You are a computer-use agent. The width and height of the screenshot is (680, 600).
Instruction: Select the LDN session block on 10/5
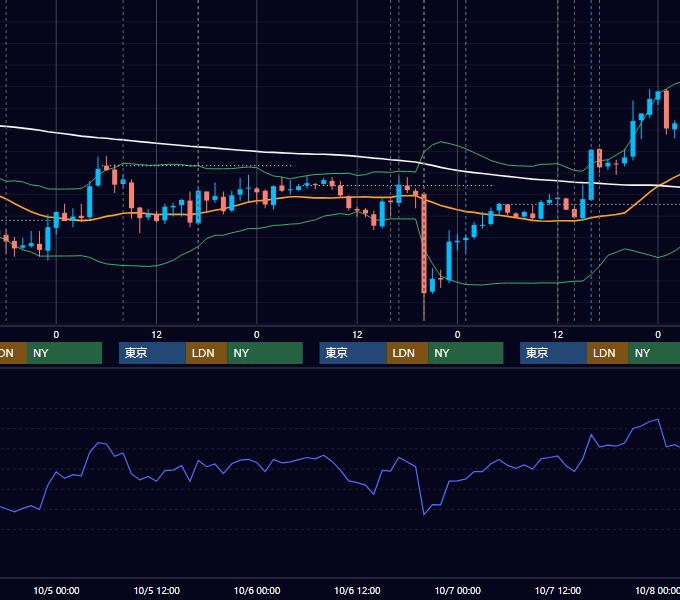[x=206, y=353]
